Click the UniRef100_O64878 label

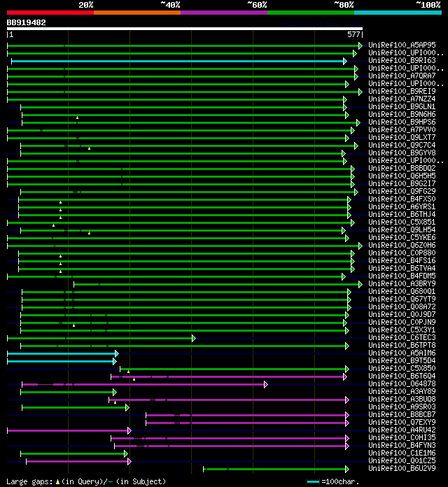(402, 383)
